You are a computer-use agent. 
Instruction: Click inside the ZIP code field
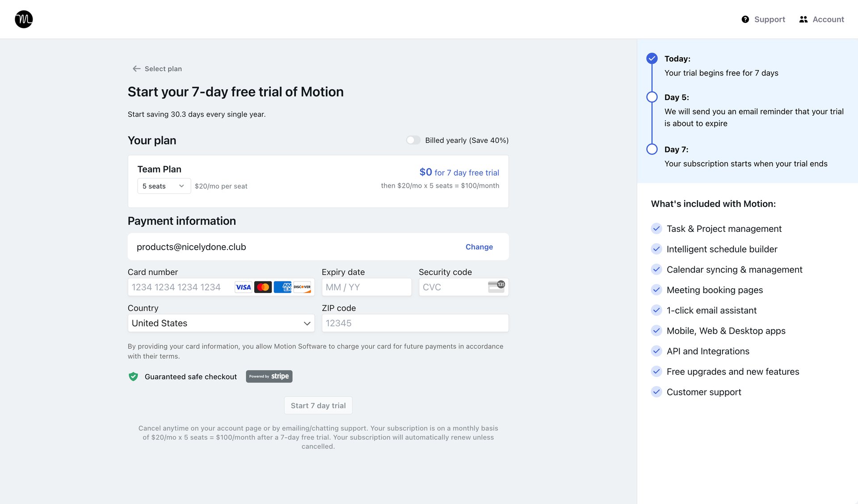(x=415, y=323)
